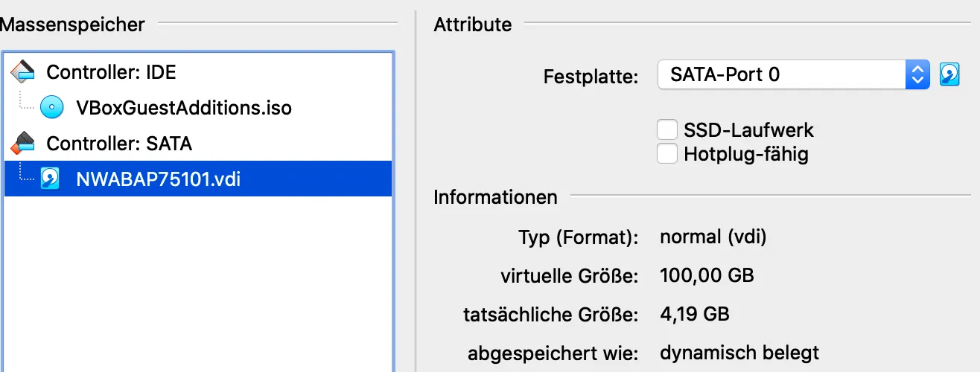This screenshot has height=372, width=980.
Task: Click the IDE controller icon
Action: click(23, 72)
